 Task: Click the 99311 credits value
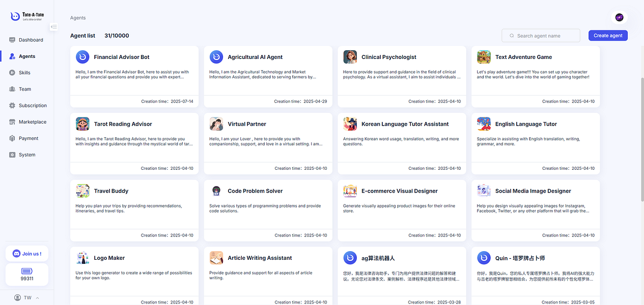click(x=27, y=279)
